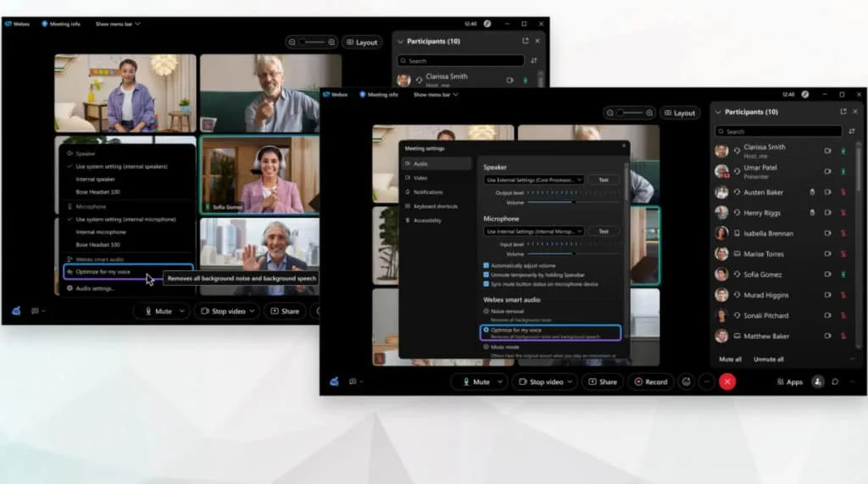868x484 pixels.
Task: Pop out back window Participants panel
Action: pos(526,41)
